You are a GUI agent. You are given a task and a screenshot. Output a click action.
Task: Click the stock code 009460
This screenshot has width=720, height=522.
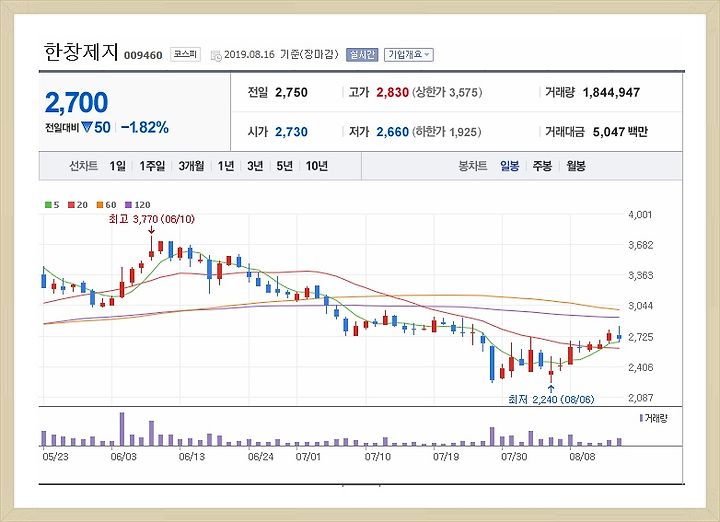pos(143,56)
